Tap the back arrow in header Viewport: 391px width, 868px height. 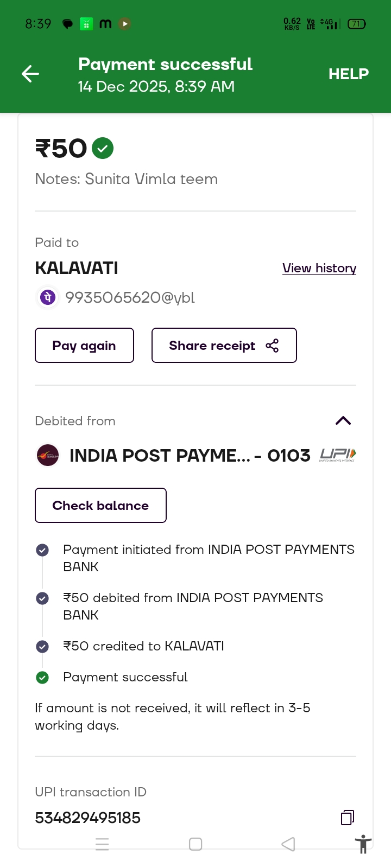tap(30, 74)
